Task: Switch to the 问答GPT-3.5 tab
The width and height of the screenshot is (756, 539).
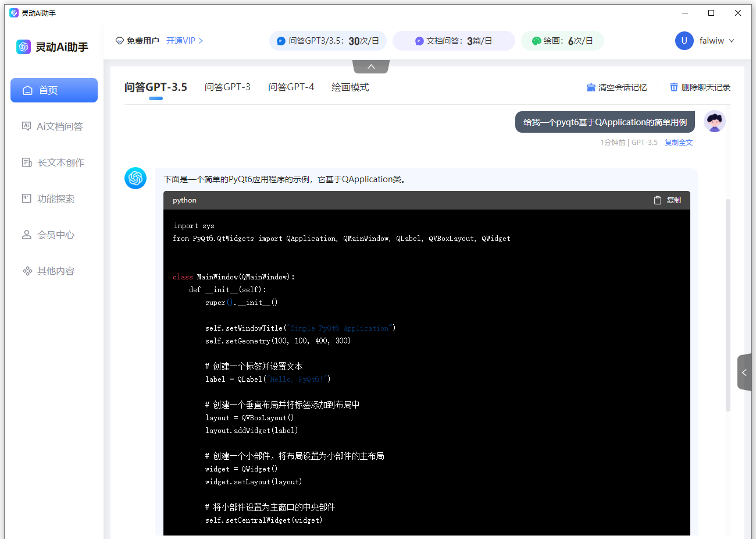Action: pyautogui.click(x=156, y=87)
